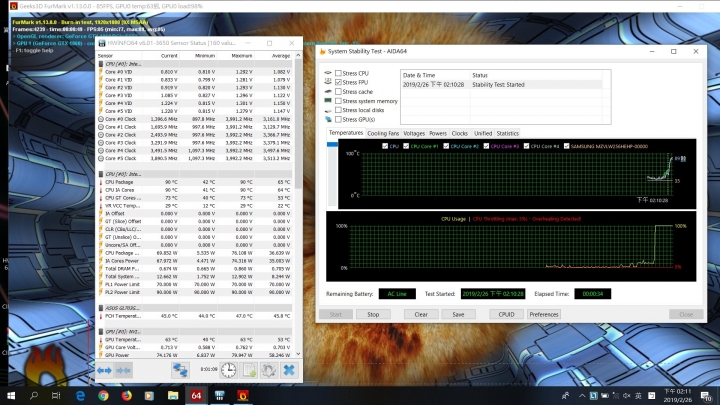The image size is (720, 405).
Task: Click the Maximum column header in HWiNFO
Action: tap(236, 56)
